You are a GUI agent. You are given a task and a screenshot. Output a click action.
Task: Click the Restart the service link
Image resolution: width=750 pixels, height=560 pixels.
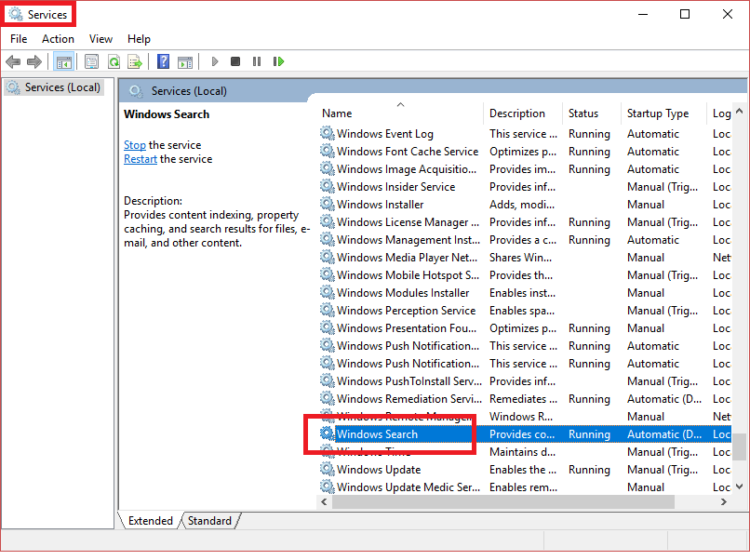[x=141, y=159]
